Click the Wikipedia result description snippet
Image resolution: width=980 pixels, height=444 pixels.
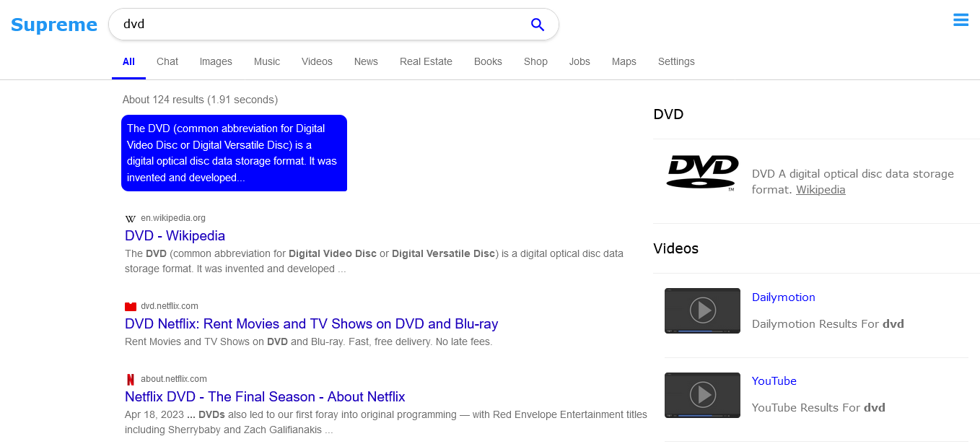[374, 261]
